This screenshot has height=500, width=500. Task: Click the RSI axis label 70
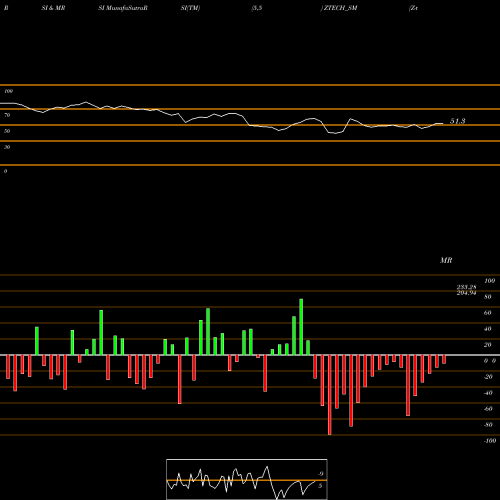(7, 115)
